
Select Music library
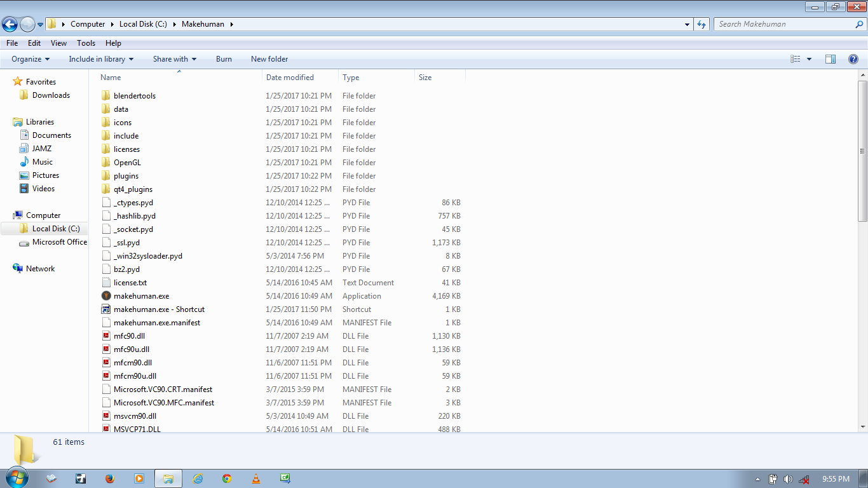point(43,162)
